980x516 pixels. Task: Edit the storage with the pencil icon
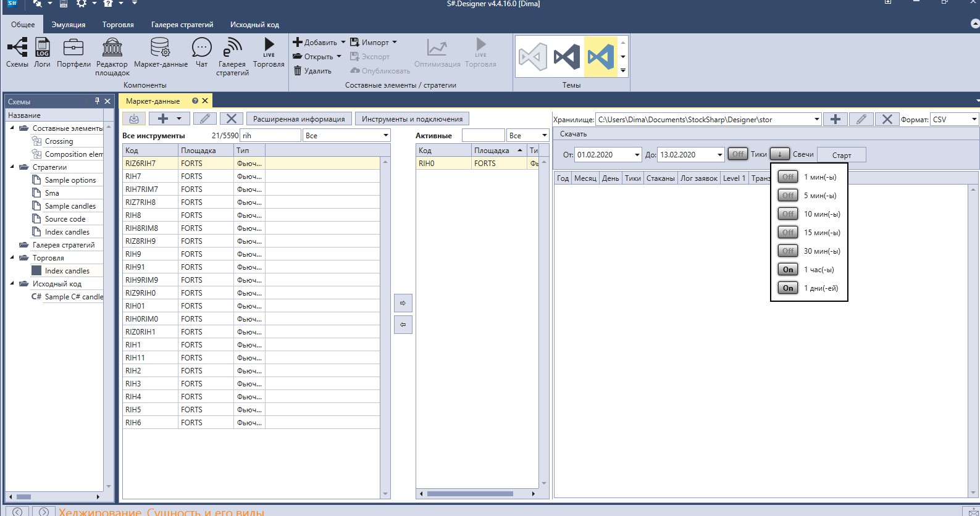(x=861, y=119)
